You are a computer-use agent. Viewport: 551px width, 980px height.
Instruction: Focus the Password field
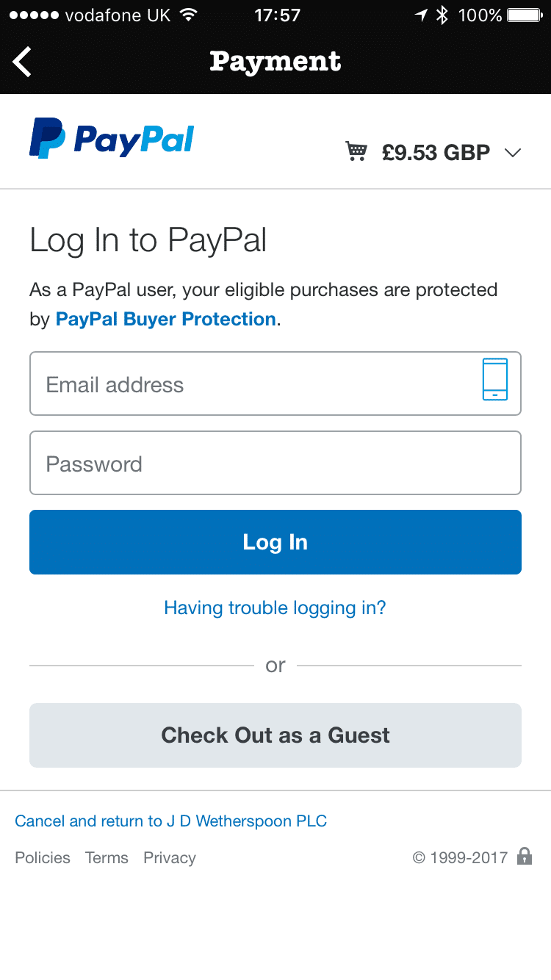point(275,464)
